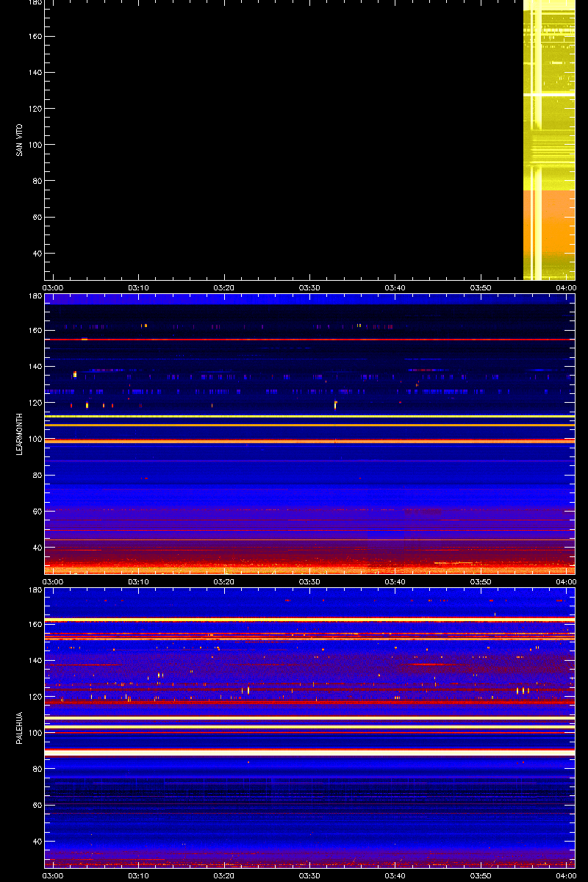The height and width of the screenshot is (882, 588).
Task: Click the 03:50 time tick under Learmonth
Action: click(481, 581)
